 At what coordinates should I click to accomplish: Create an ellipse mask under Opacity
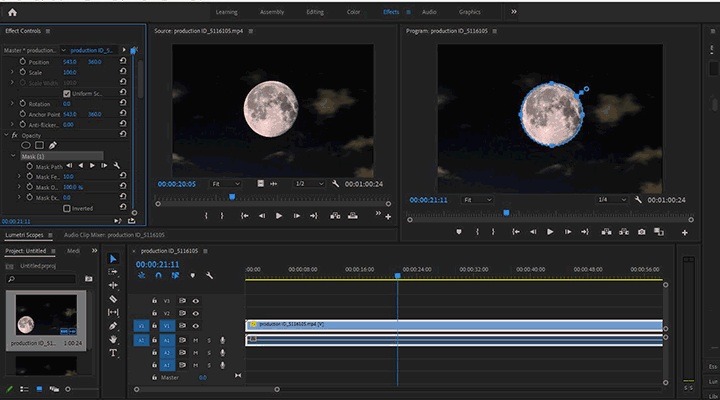point(26,145)
